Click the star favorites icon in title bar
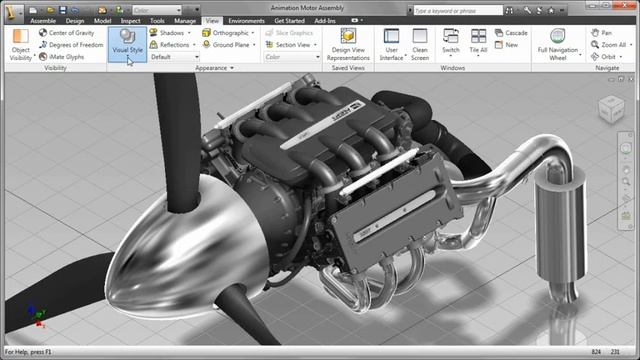Viewport: 640px width, 360px height. [551, 11]
